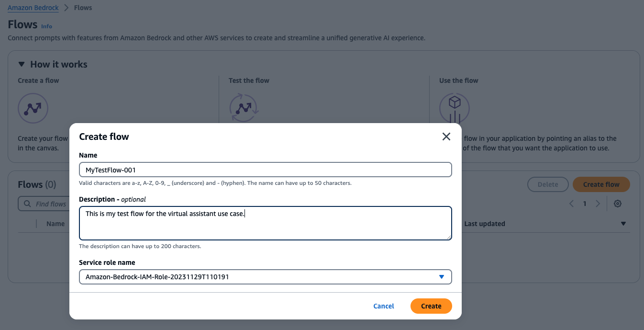Collapse the How it works section
This screenshot has width=644, height=330.
pos(22,64)
